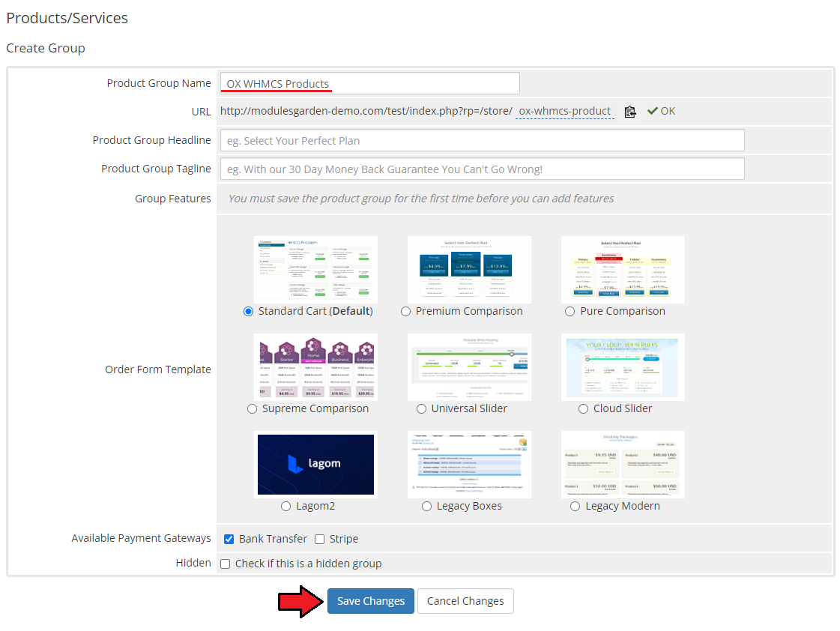Click the Legacy Modern template thumbnail

pyautogui.click(x=623, y=465)
